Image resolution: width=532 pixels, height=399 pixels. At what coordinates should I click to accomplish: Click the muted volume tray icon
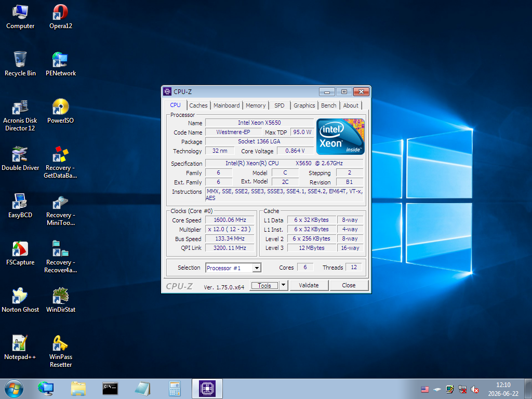point(475,390)
